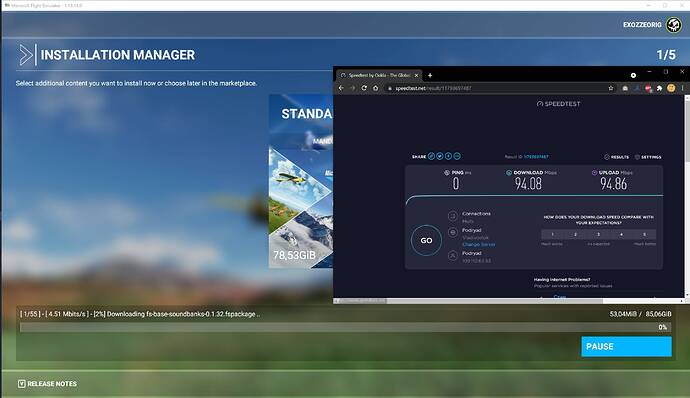The image size is (690, 398).
Task: Reload the speedtest.net page
Action: tap(364, 88)
